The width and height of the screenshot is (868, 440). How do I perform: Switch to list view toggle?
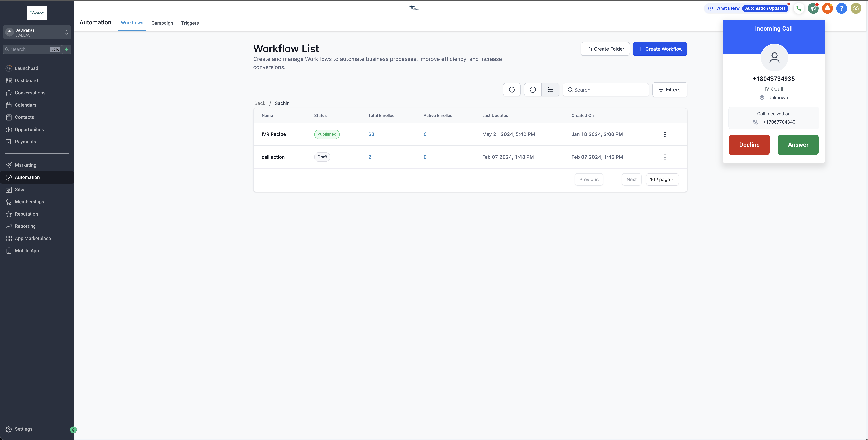[550, 90]
